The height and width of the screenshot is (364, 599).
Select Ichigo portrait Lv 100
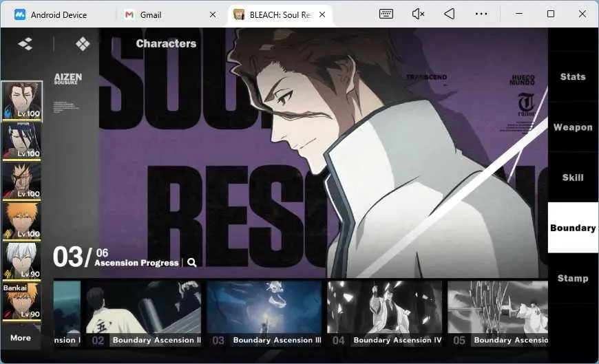(22, 221)
